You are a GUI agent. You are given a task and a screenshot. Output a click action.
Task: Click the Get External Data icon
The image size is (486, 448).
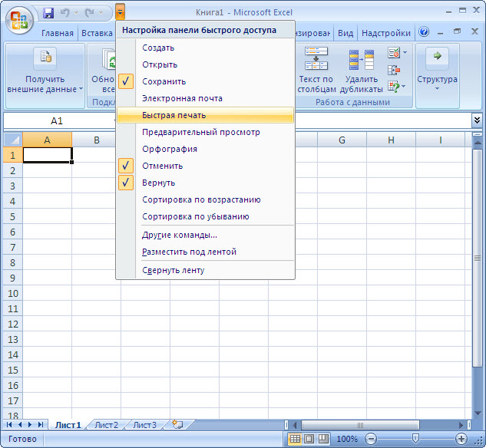click(45, 58)
